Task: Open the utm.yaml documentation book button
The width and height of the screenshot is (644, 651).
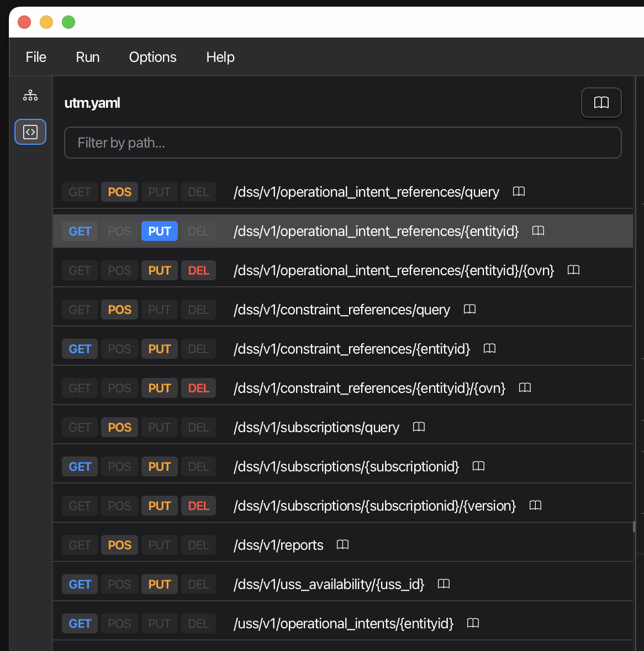Action: point(601,103)
